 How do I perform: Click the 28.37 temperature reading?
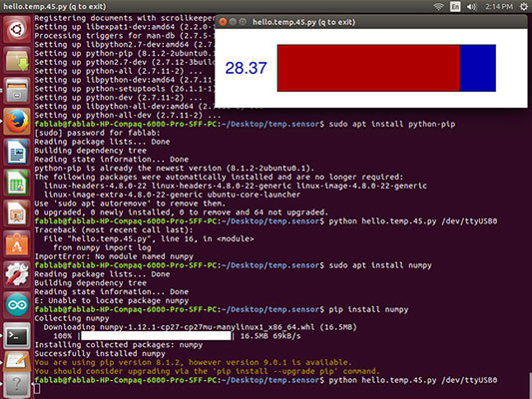tap(246, 68)
